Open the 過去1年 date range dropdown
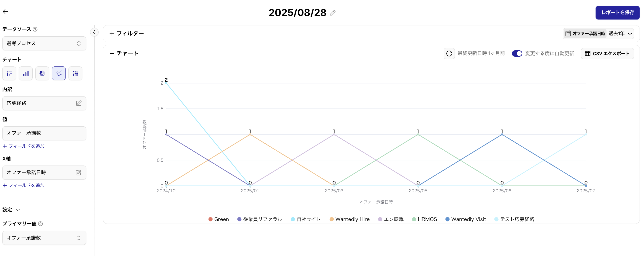The width and height of the screenshot is (644, 256). [620, 34]
